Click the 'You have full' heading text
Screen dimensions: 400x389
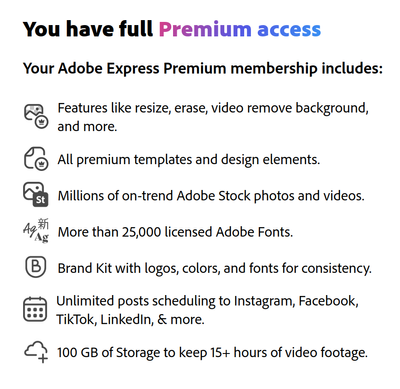click(x=88, y=29)
